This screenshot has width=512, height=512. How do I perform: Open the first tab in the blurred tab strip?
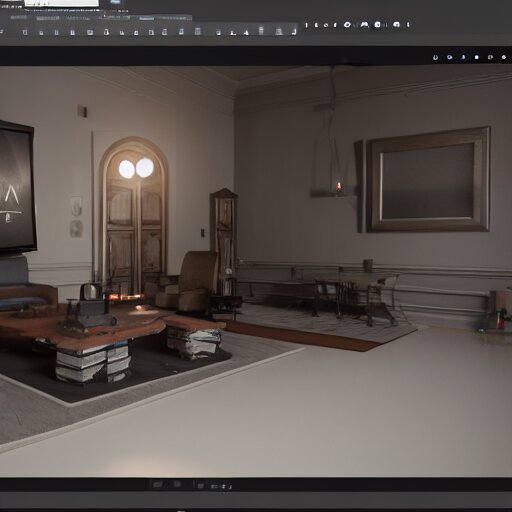[18, 17]
